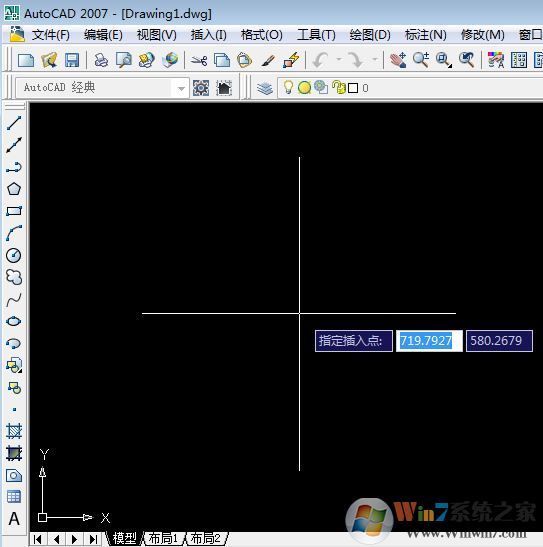Click the 3D DWF globe icon
Viewport: 543px width, 547px height.
pyautogui.click(x=170, y=60)
